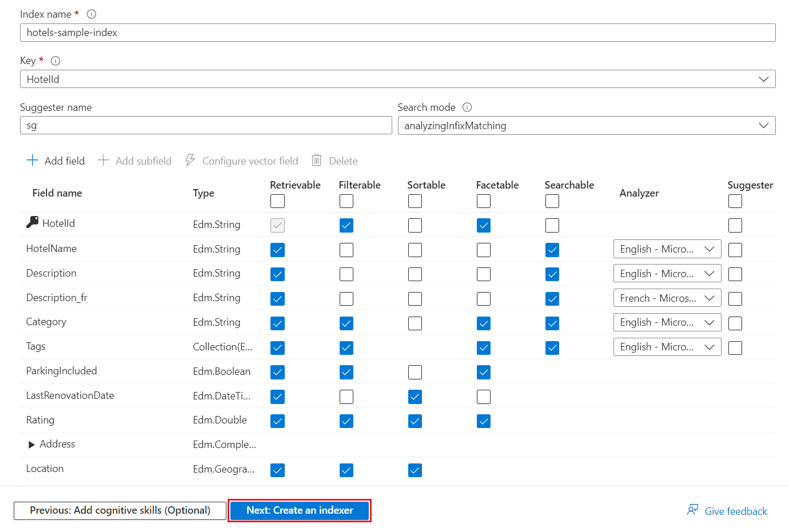Open the Key dropdown showing HotelId

click(x=397, y=79)
